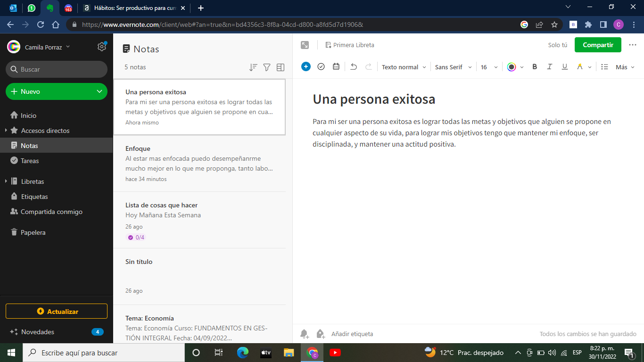
Task: Click the Windows search box
Action: point(103,353)
